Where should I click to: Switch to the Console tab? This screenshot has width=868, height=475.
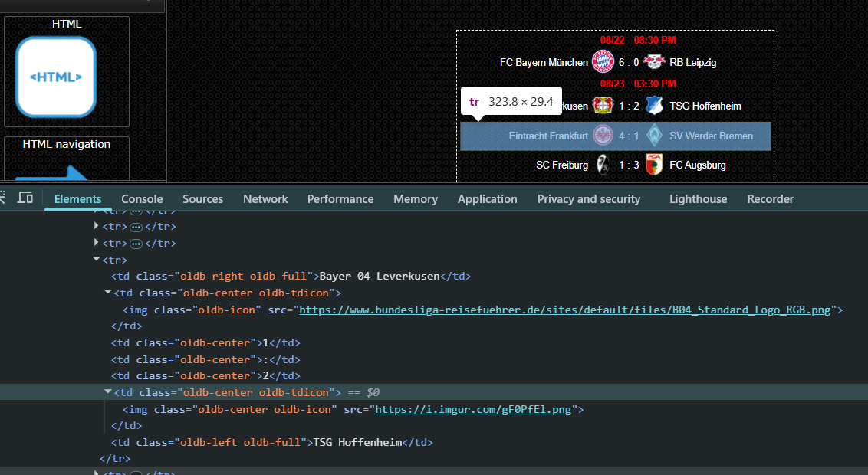[142, 199]
